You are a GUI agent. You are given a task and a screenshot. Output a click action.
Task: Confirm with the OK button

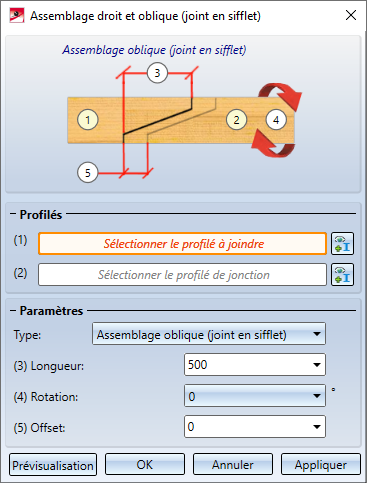pyautogui.click(x=145, y=464)
